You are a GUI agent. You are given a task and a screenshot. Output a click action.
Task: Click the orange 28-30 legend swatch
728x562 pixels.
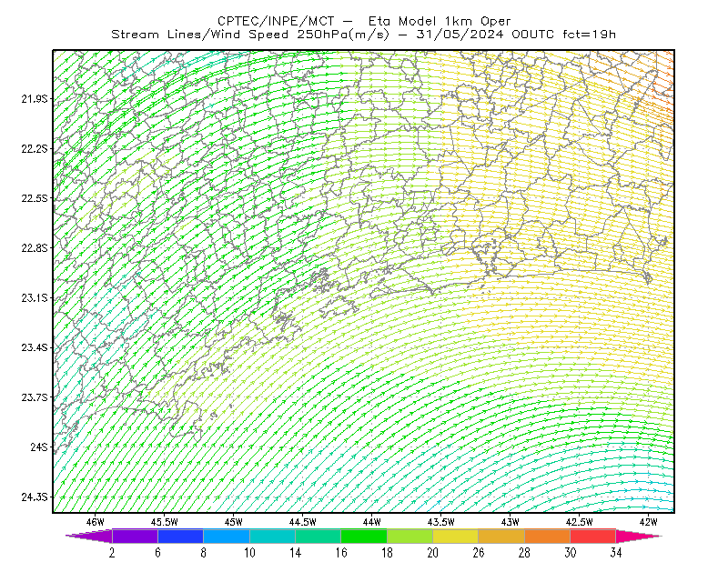pyautogui.click(x=548, y=536)
